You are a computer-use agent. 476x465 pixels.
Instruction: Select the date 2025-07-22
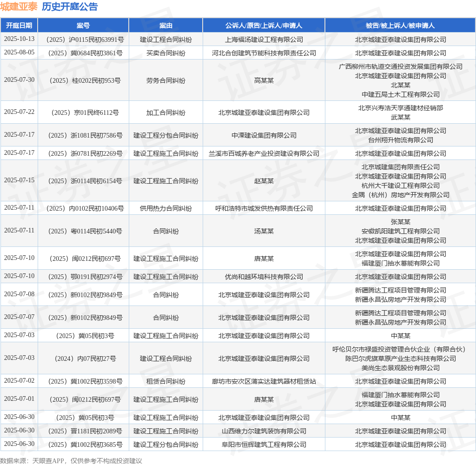tap(19, 112)
